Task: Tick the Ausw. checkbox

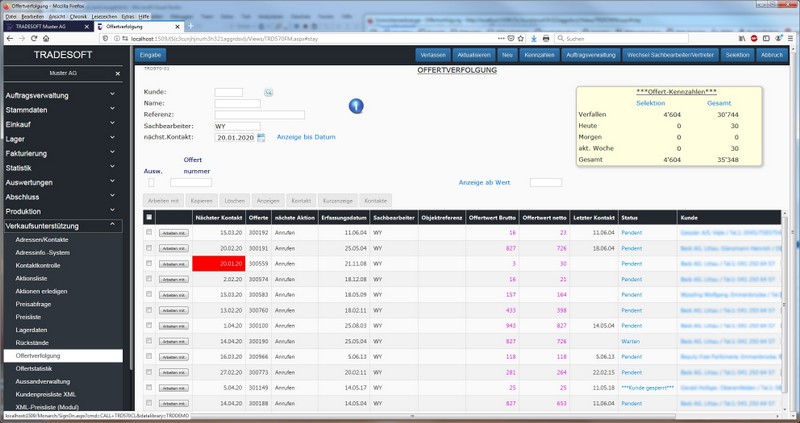Action: 151,182
